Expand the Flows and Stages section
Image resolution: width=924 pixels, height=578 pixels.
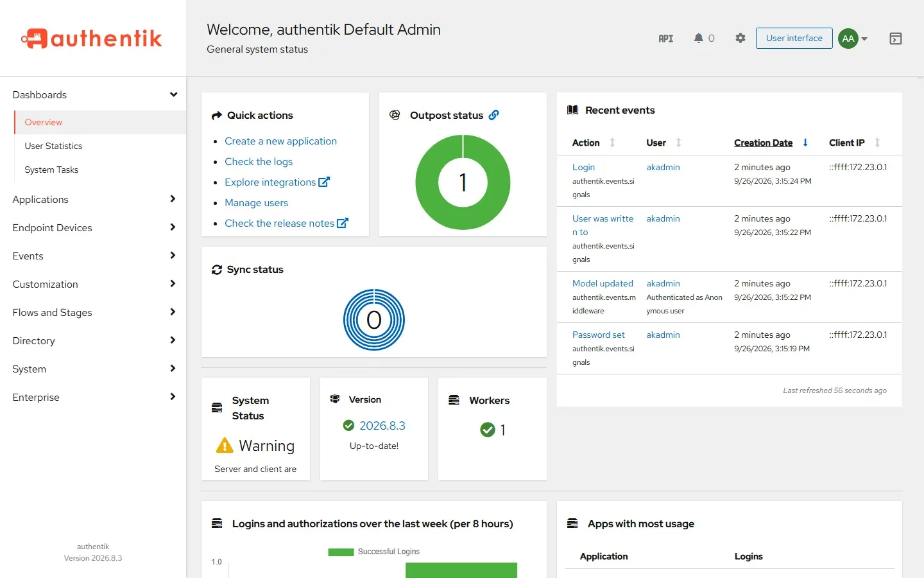93,312
